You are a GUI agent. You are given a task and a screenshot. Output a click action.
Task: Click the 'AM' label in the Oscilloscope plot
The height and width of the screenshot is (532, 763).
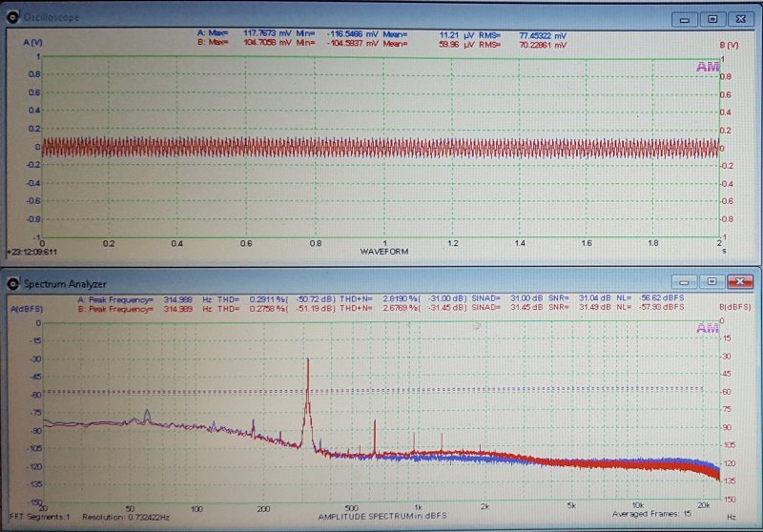707,67
